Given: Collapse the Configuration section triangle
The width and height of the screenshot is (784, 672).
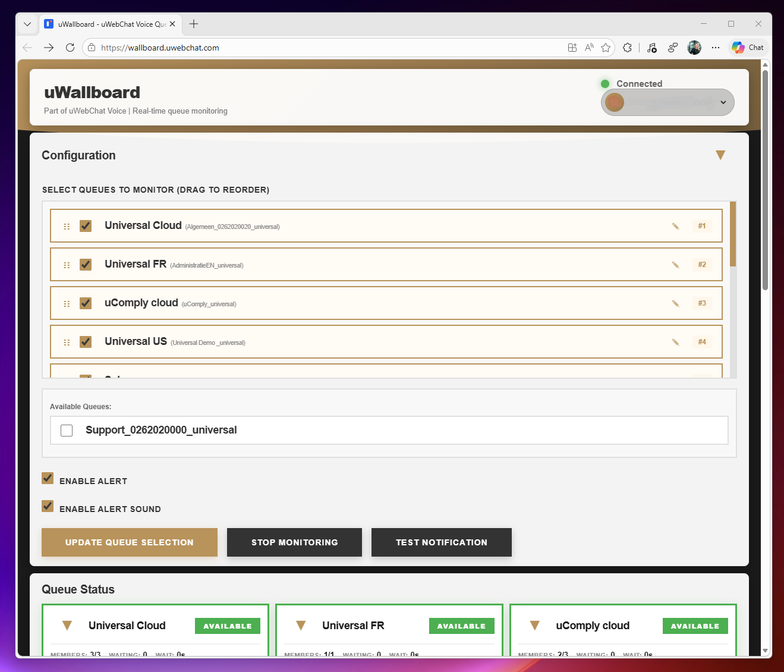Looking at the screenshot, I should [x=720, y=155].
